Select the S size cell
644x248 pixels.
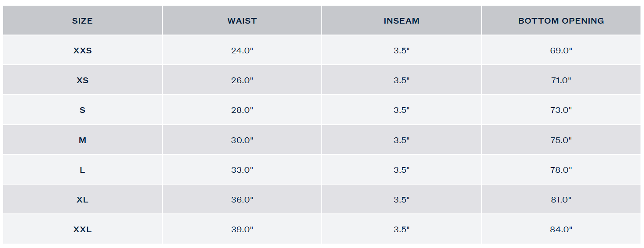(82, 110)
